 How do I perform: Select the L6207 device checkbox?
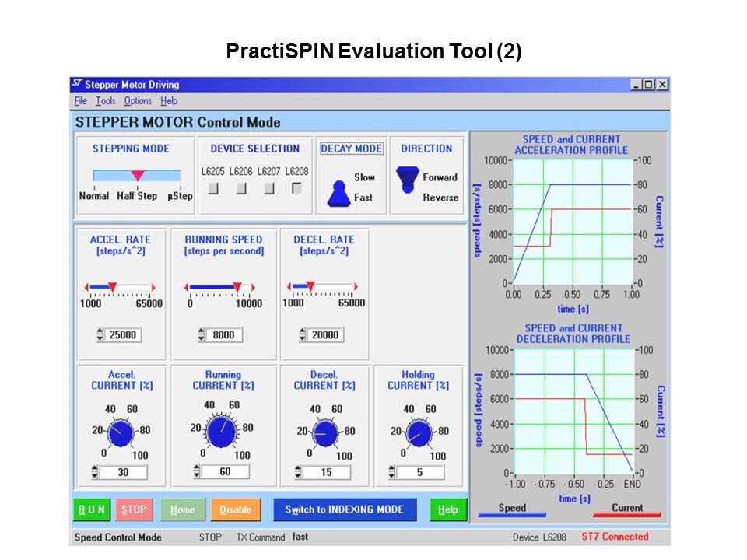point(269,188)
